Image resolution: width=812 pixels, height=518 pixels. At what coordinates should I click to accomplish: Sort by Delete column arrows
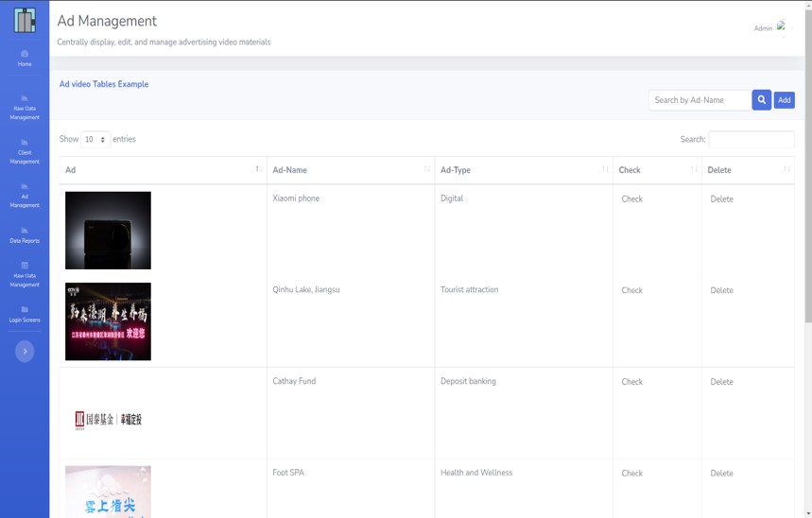(x=786, y=169)
